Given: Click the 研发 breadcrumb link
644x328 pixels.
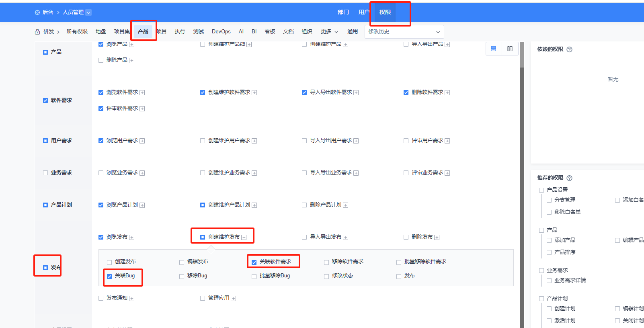Looking at the screenshot, I should click(x=49, y=32).
